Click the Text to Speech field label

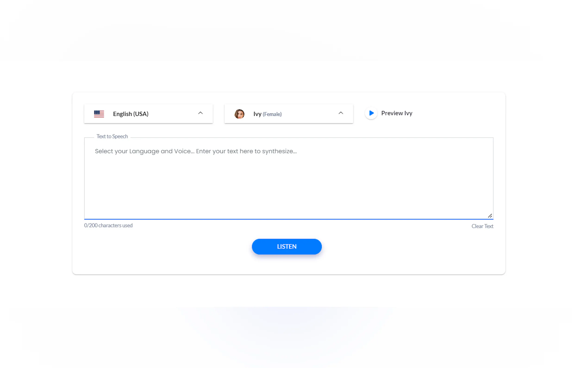point(112,136)
